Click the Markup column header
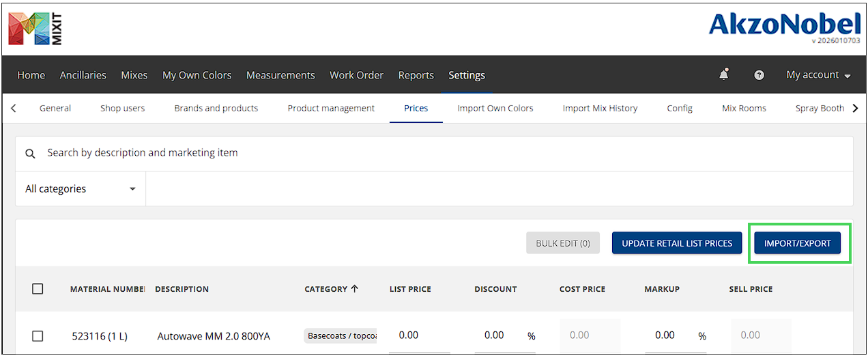The height and width of the screenshot is (358, 868). (x=662, y=289)
